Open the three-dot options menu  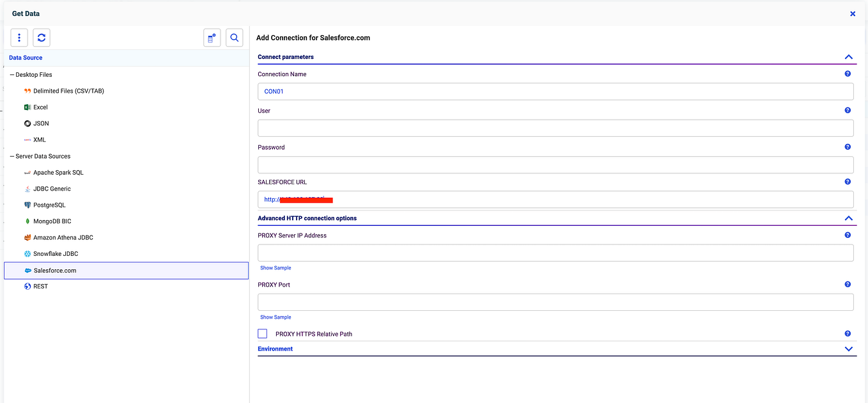19,37
